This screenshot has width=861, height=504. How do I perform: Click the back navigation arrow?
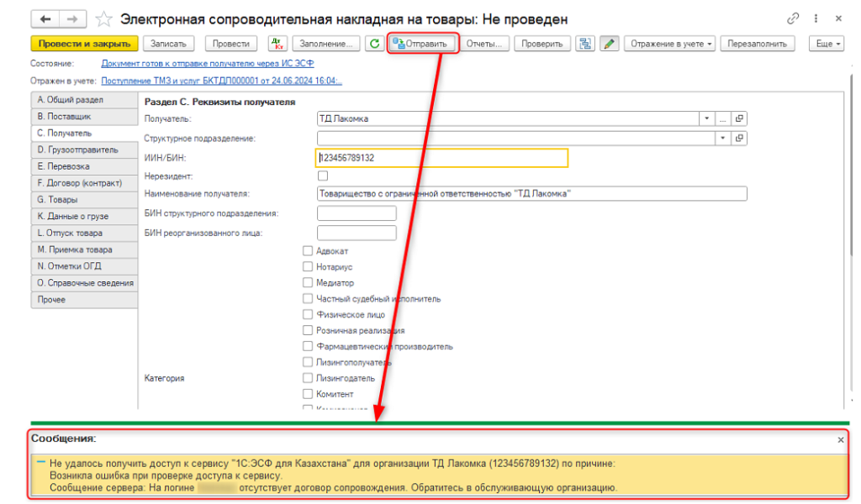coord(45,18)
